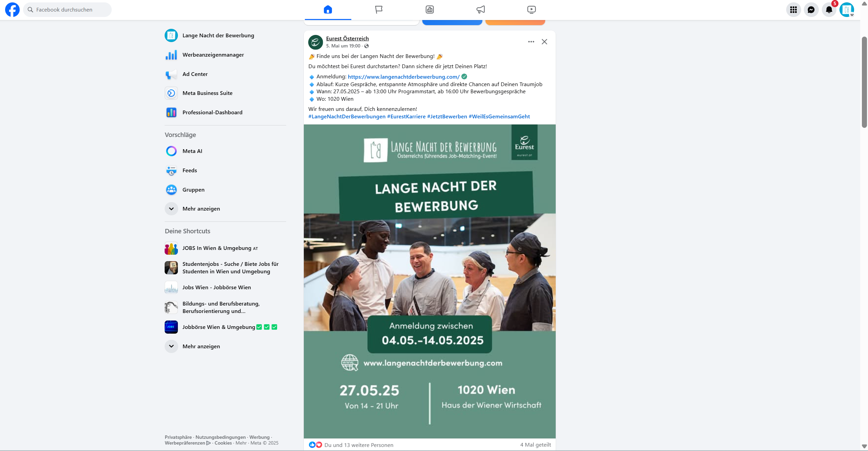Screen dimensions: 868x451
Task: Expand Mehr anzeigen under Deine Shortcuts
Action: pos(225,346)
